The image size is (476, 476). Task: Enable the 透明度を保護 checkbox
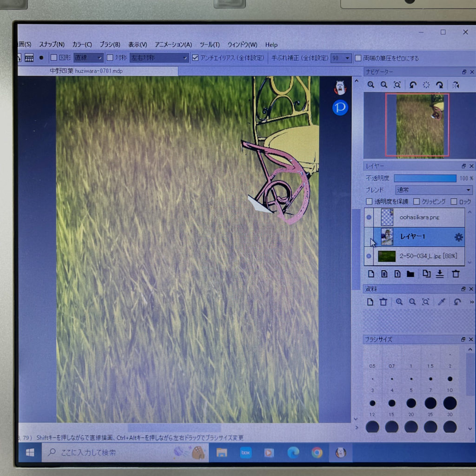369,202
